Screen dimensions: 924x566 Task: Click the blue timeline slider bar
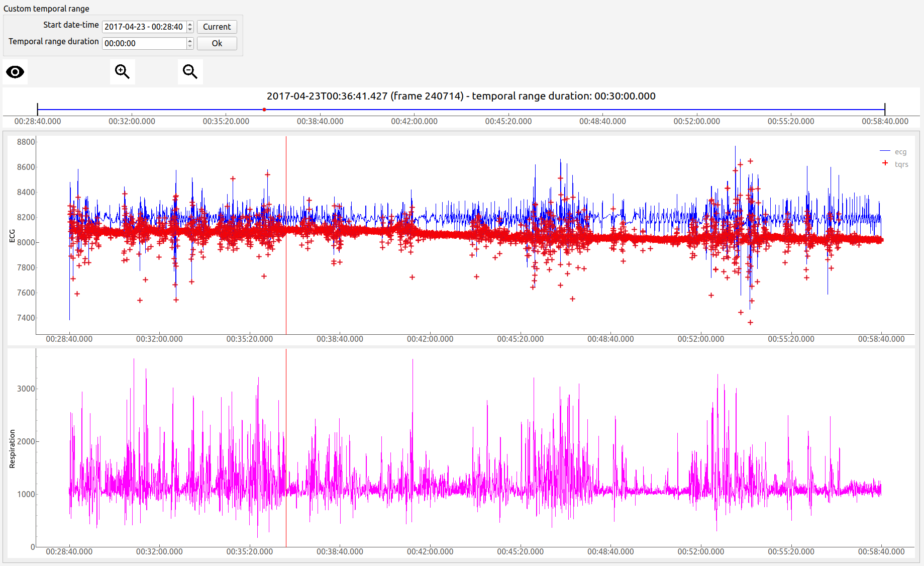[461, 110]
